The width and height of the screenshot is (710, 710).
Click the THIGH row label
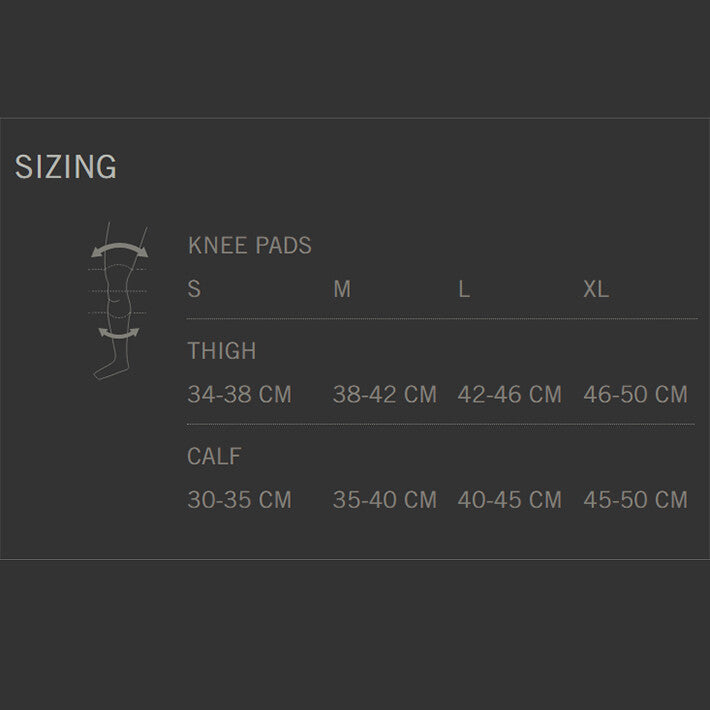point(222,351)
